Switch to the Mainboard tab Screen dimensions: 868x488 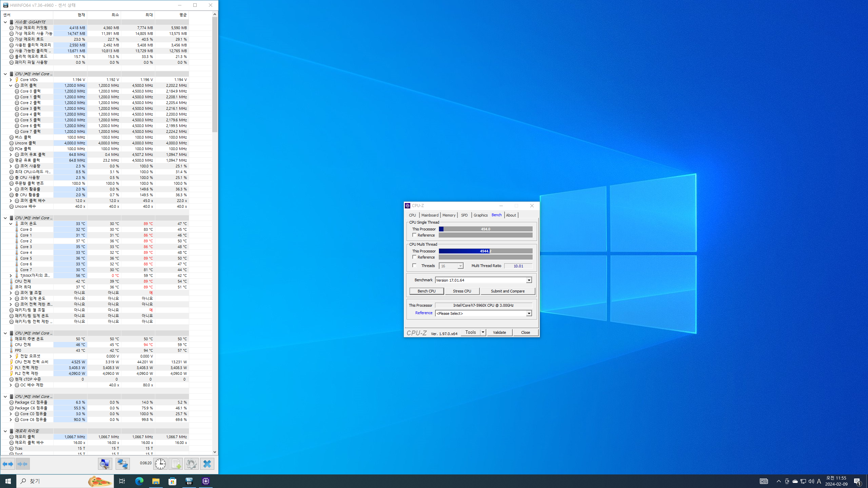tap(430, 215)
